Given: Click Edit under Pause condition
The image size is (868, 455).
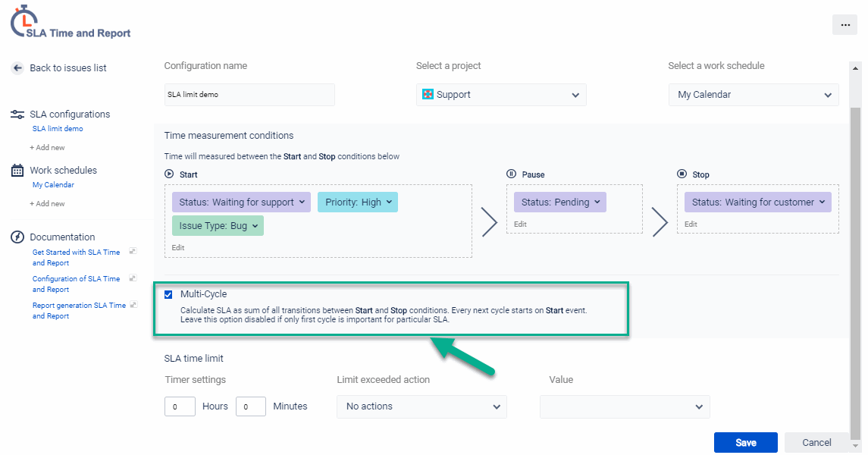Looking at the screenshot, I should coord(520,224).
